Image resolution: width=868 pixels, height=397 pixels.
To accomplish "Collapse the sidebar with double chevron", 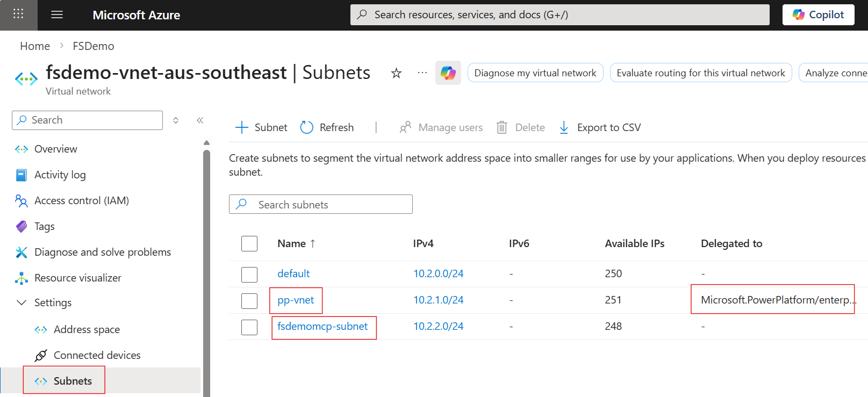I will (200, 120).
